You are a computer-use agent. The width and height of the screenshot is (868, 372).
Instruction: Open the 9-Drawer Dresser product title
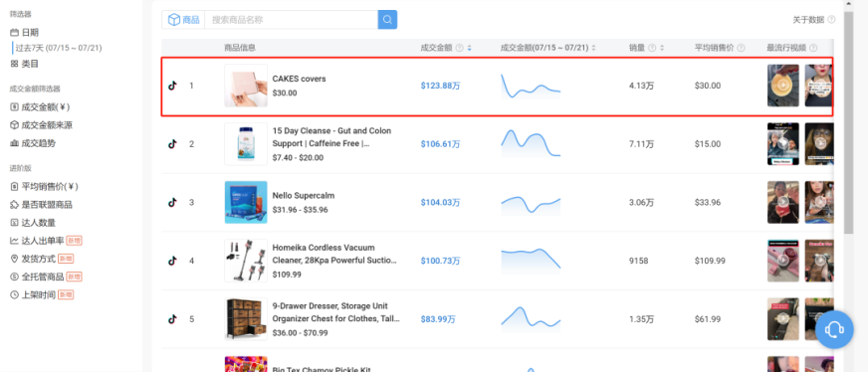[x=335, y=312]
